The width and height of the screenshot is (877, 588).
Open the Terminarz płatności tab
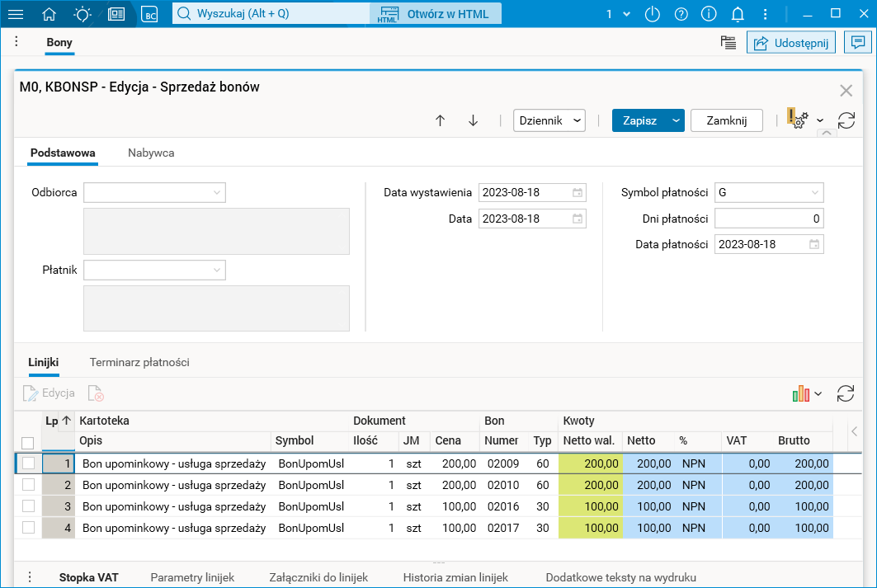(139, 362)
